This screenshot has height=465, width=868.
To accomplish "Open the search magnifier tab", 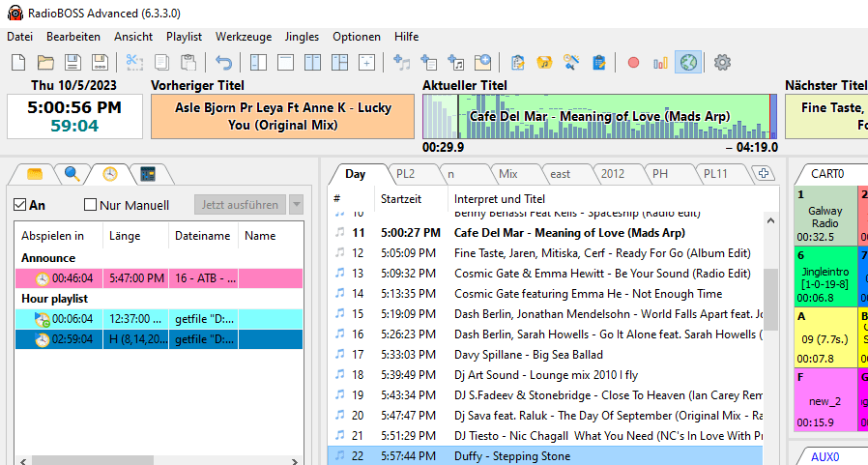I will [x=72, y=174].
